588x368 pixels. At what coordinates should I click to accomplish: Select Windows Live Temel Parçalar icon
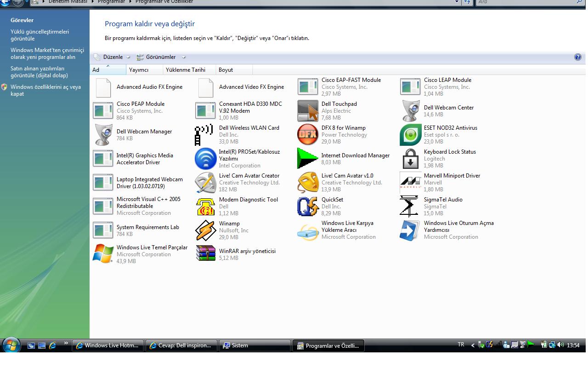click(x=103, y=254)
